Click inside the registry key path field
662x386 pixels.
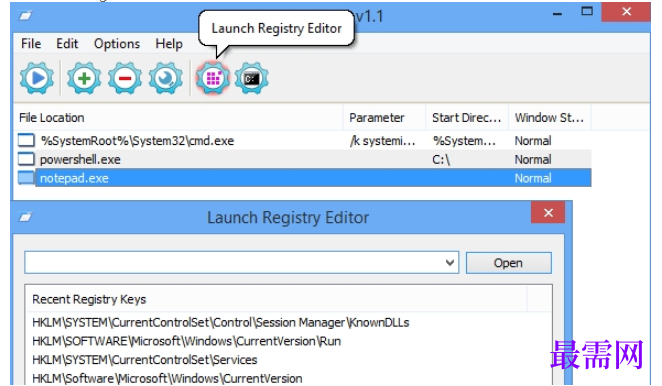(x=233, y=262)
